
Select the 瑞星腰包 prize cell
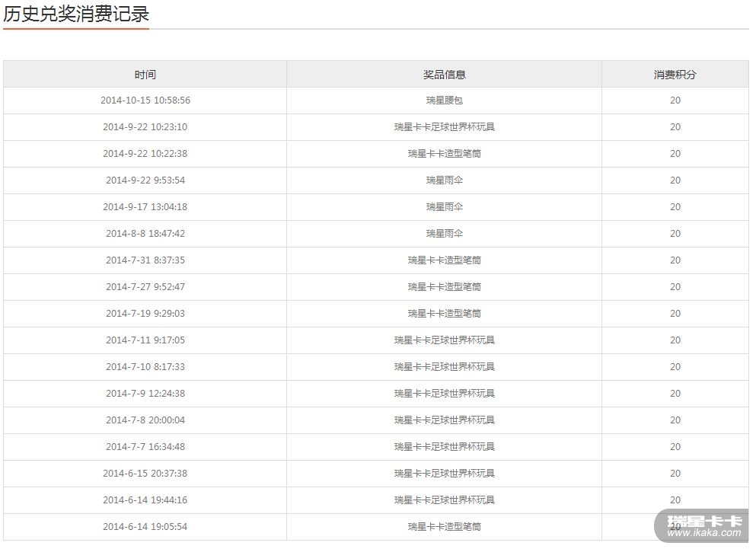point(444,101)
